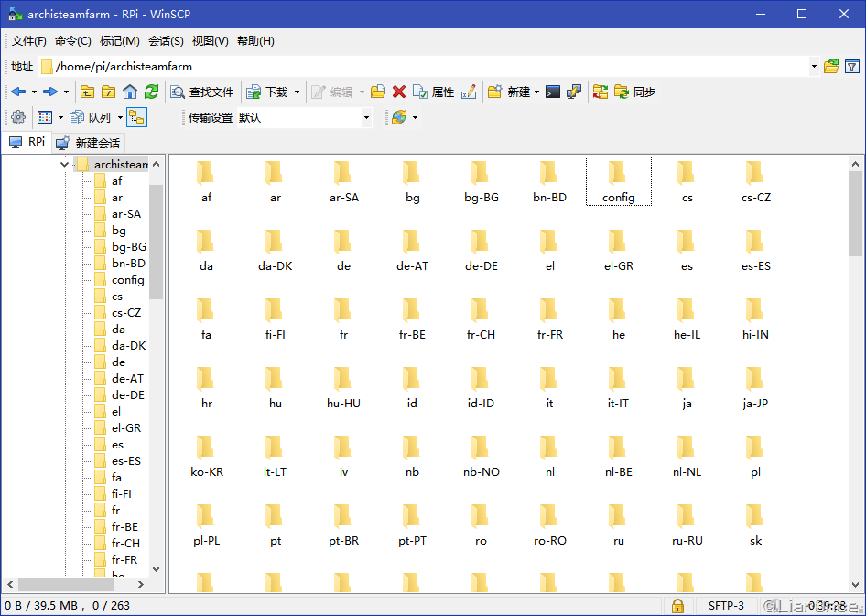Jump to the root directory
The width and height of the screenshot is (866, 616).
pos(108,92)
